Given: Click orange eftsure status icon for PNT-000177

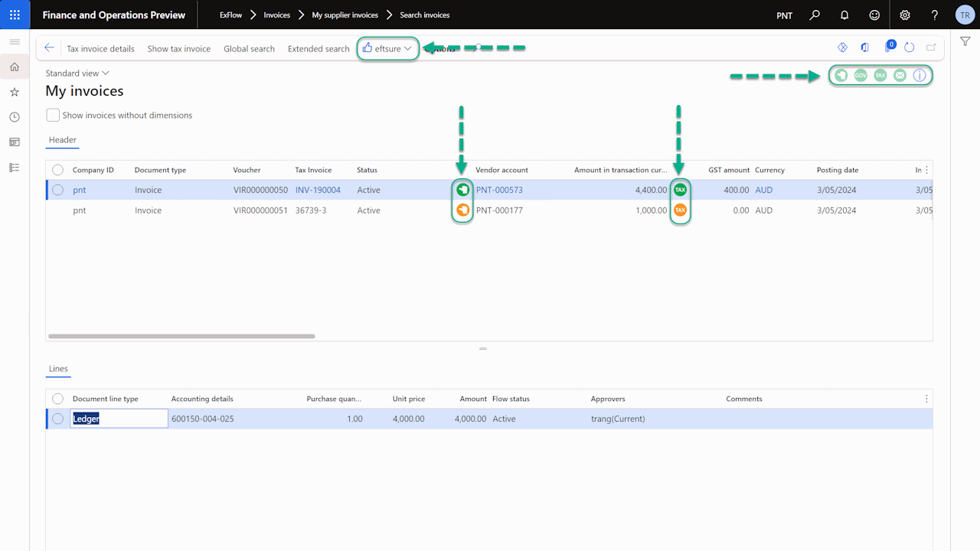Looking at the screenshot, I should [x=462, y=210].
